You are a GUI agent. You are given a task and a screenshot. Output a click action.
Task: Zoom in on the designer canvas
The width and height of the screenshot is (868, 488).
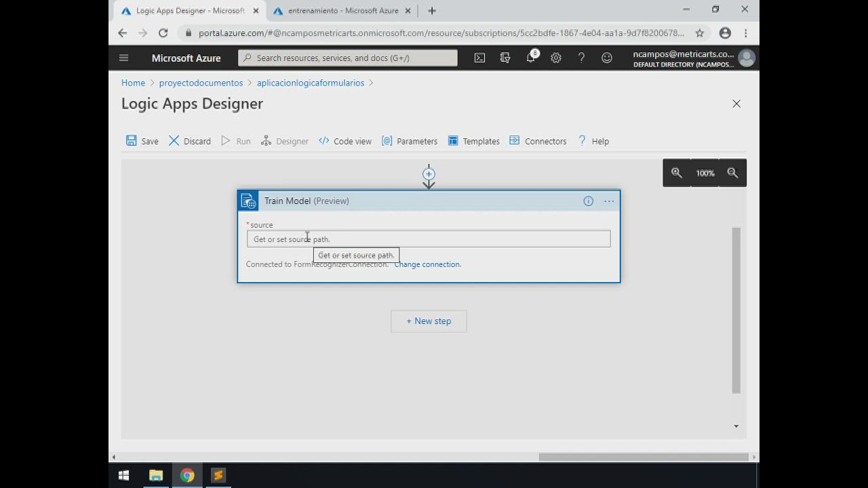[x=676, y=173]
